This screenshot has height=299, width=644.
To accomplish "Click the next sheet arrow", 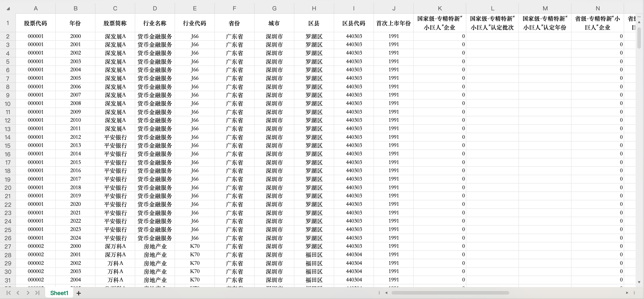I will tap(28, 293).
